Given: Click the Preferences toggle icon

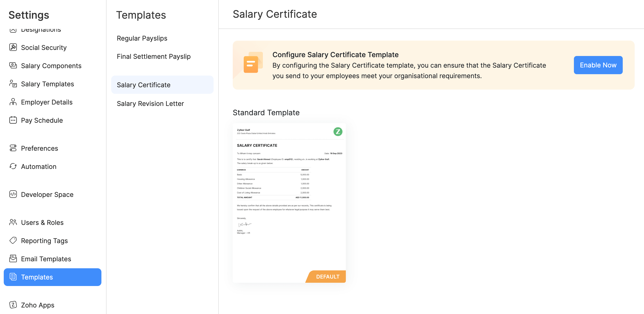Looking at the screenshot, I should click(x=13, y=148).
